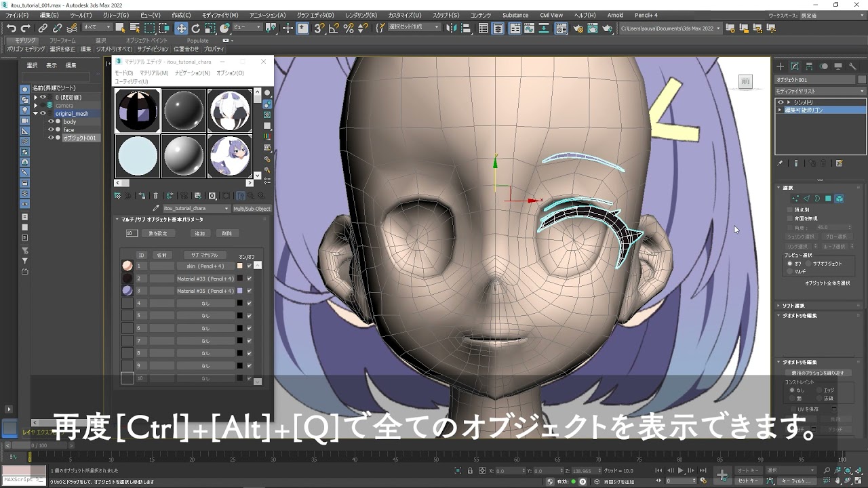Click the Mirror tool icon
Image resolution: width=868 pixels, height=488 pixels.
pyautogui.click(x=453, y=28)
